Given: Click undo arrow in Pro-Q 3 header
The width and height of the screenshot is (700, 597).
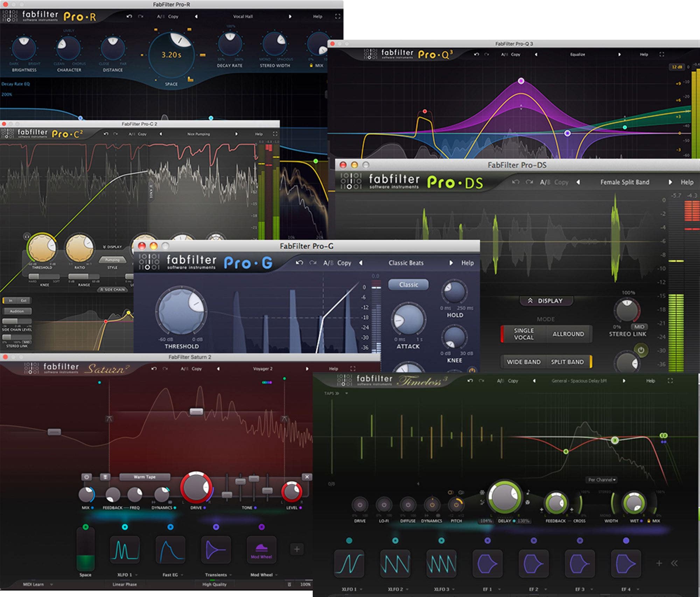Looking at the screenshot, I should (x=476, y=54).
